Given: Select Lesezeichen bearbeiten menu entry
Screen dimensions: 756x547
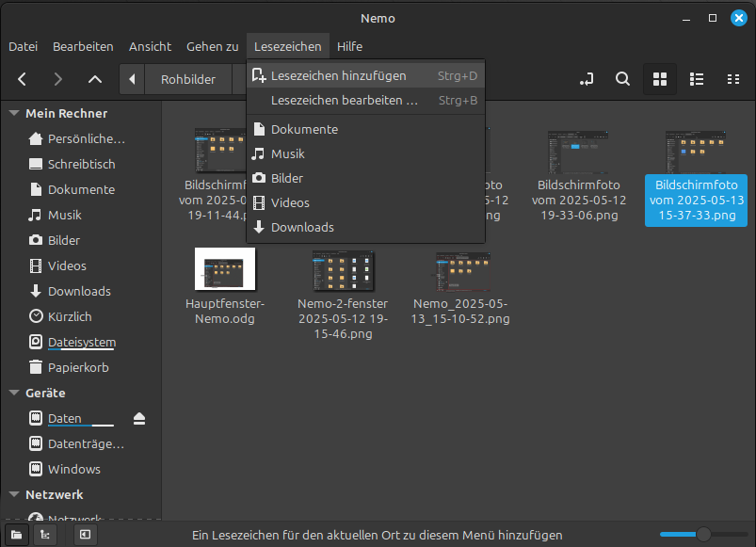Looking at the screenshot, I should tap(344, 100).
